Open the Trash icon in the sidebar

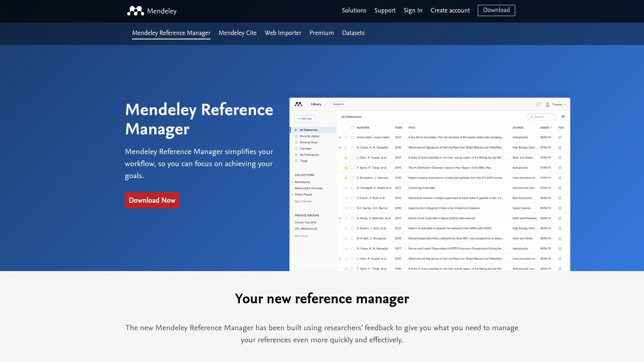(x=296, y=161)
